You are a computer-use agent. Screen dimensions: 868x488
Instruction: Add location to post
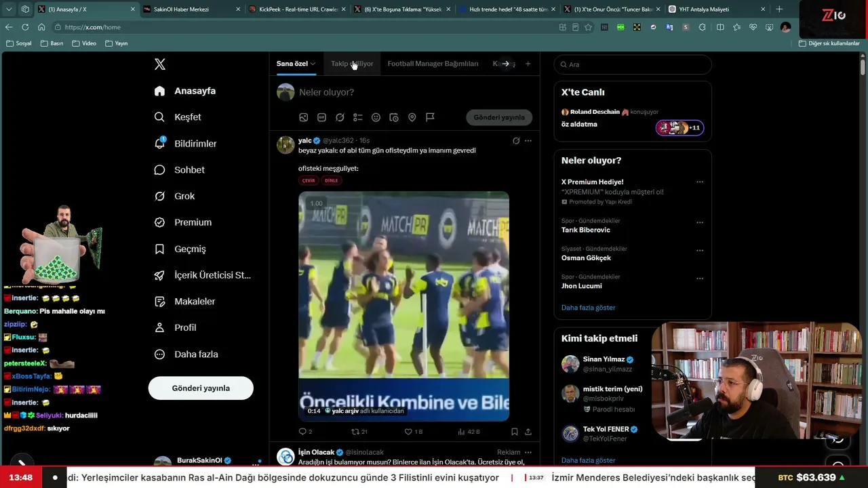tap(412, 117)
